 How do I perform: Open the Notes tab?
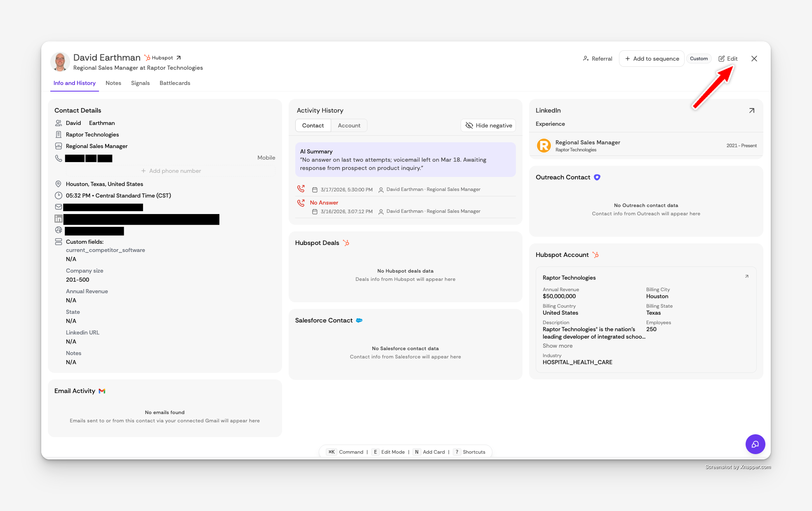[x=113, y=83]
